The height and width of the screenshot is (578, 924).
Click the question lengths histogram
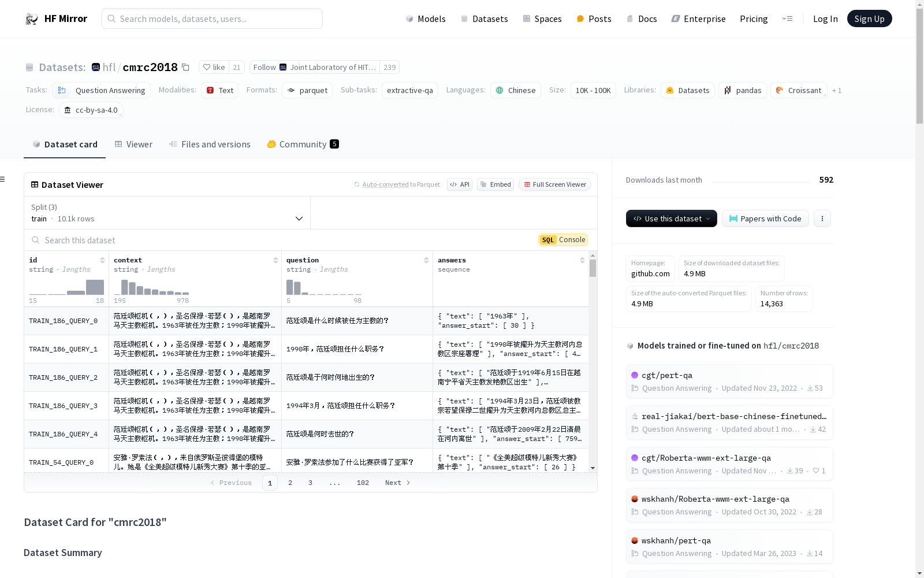point(323,287)
